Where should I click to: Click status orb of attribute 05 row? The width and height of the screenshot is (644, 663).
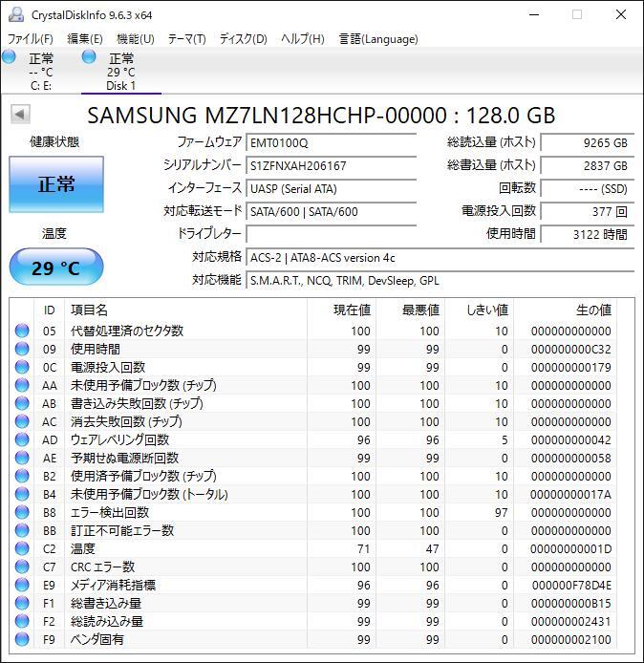pyautogui.click(x=22, y=331)
